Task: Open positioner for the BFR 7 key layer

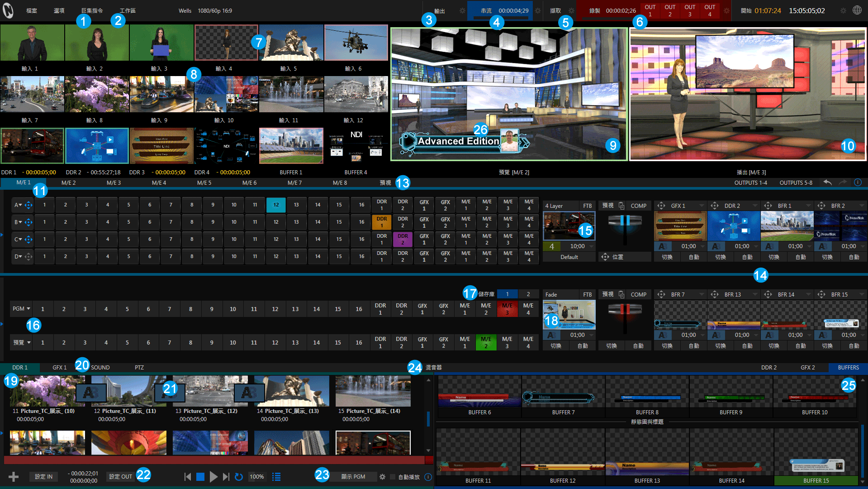Action: pyautogui.click(x=661, y=294)
